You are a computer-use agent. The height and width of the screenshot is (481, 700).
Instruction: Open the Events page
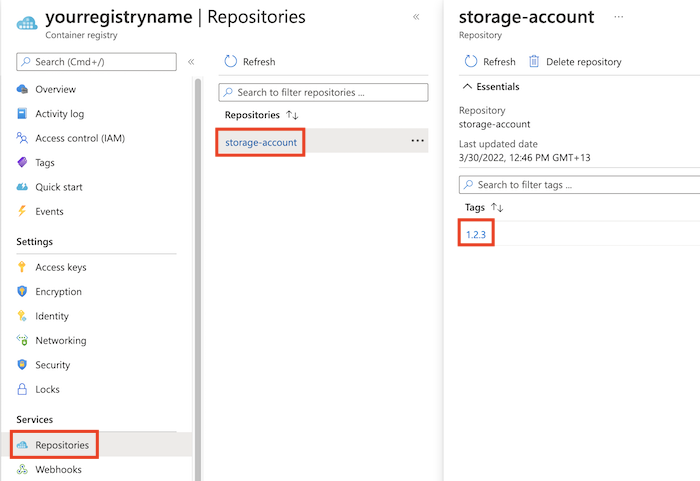click(49, 211)
